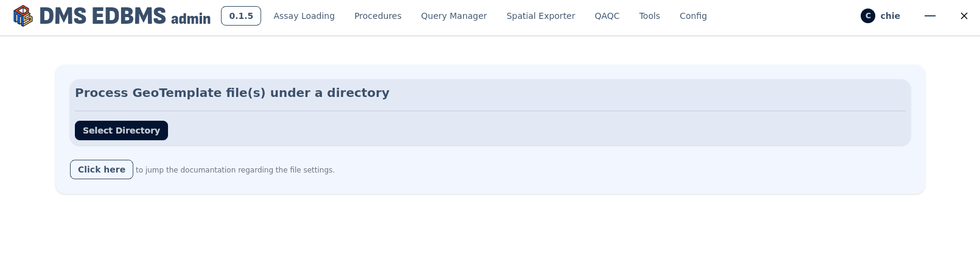980x264 pixels.
Task: Click the 'admin' label beside the title
Action: click(191, 19)
